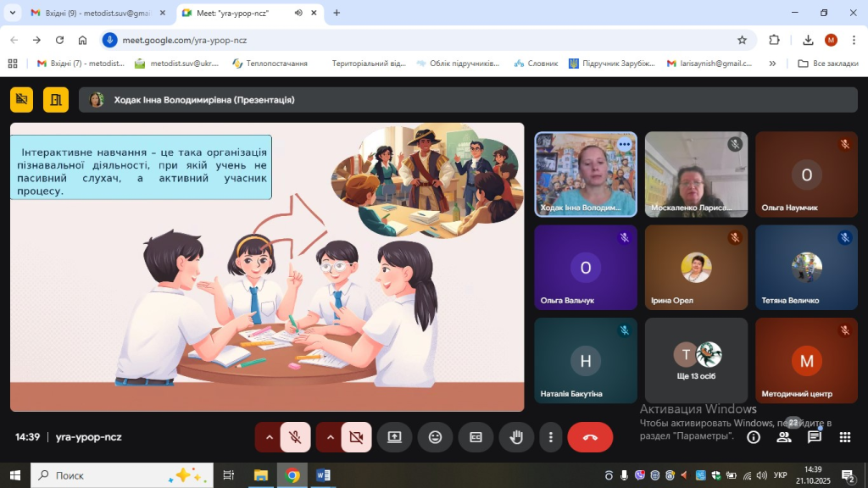Start presenting your screen
Image resolution: width=868 pixels, height=488 pixels.
[x=394, y=437]
